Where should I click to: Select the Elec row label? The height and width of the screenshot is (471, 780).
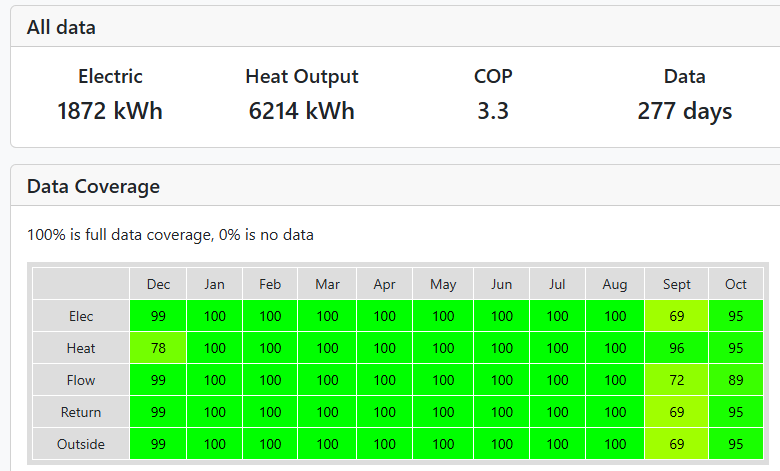coord(81,316)
